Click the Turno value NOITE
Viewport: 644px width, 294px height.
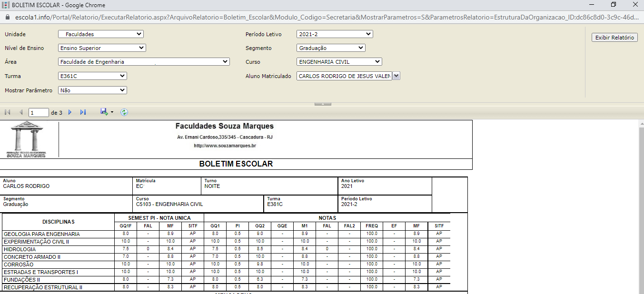click(x=212, y=186)
